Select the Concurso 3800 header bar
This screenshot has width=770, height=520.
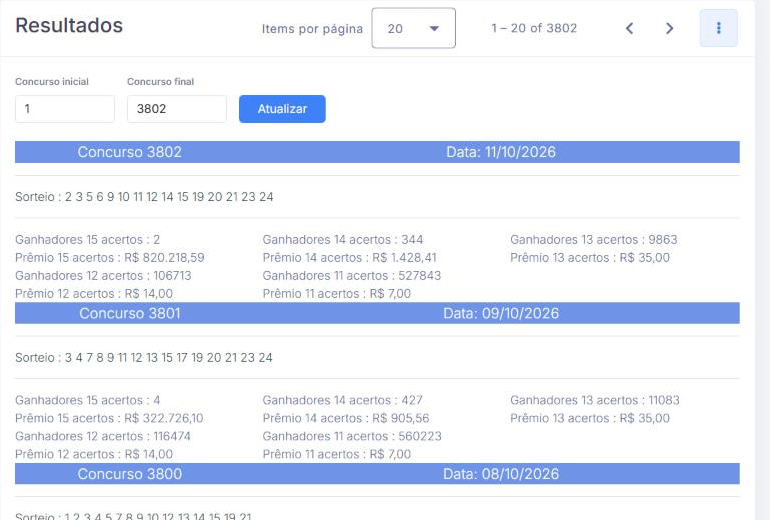377,473
